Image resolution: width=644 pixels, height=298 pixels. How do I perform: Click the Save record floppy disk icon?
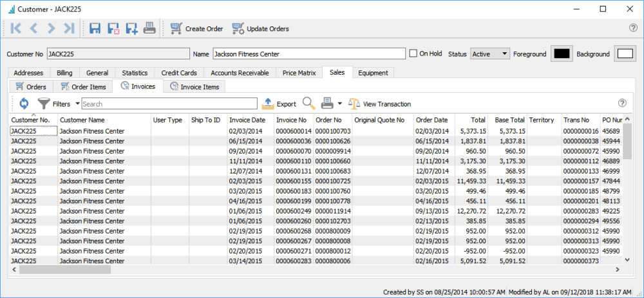point(95,28)
